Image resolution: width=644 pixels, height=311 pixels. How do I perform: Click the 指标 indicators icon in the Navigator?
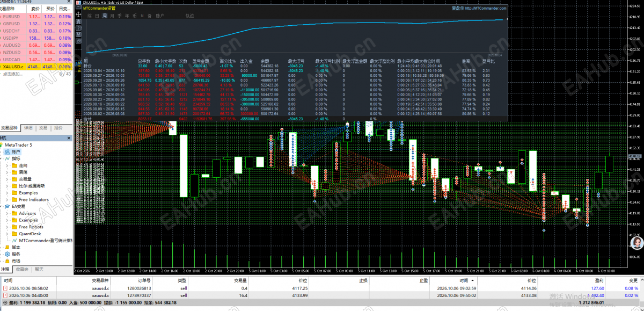click(x=8, y=159)
